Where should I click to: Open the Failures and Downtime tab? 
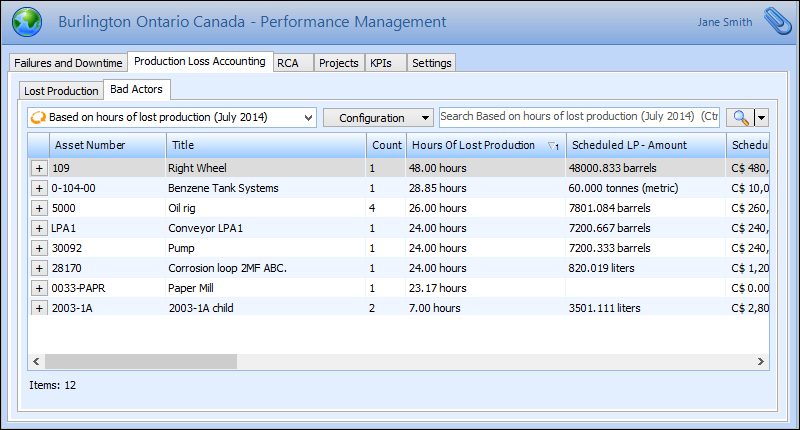68,63
